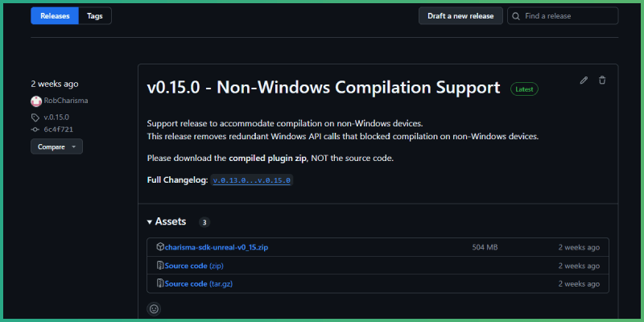Open the Compare dropdown

(x=56, y=147)
